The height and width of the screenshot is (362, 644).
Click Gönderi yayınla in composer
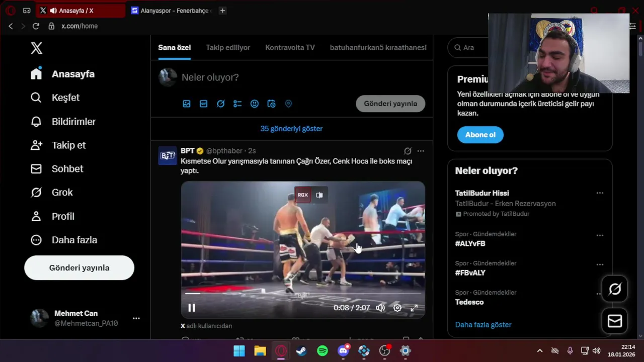click(390, 104)
